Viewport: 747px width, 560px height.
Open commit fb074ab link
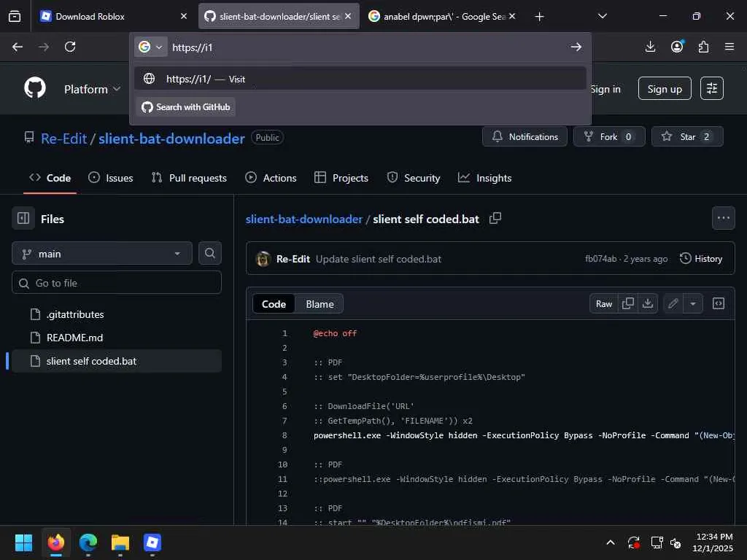point(601,259)
